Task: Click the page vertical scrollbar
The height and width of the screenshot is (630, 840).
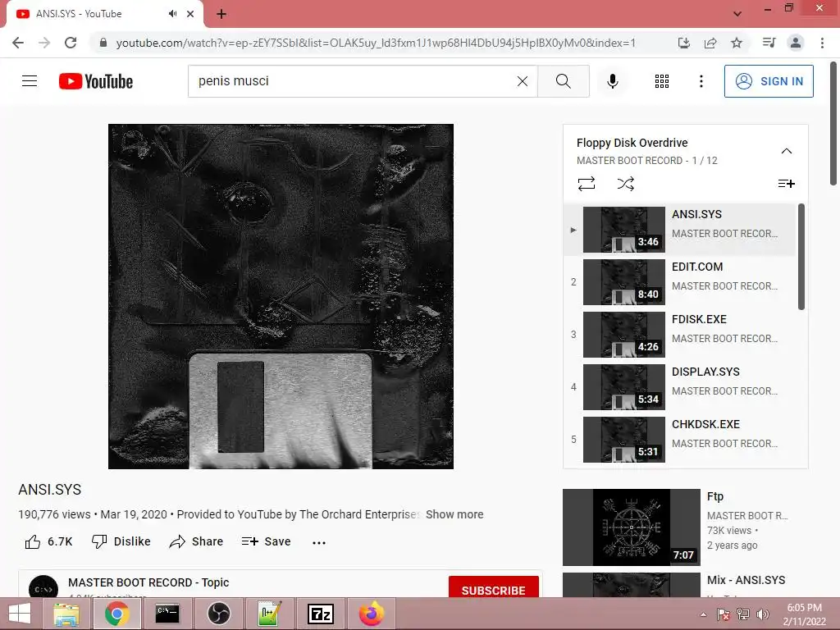Action: coord(833,123)
